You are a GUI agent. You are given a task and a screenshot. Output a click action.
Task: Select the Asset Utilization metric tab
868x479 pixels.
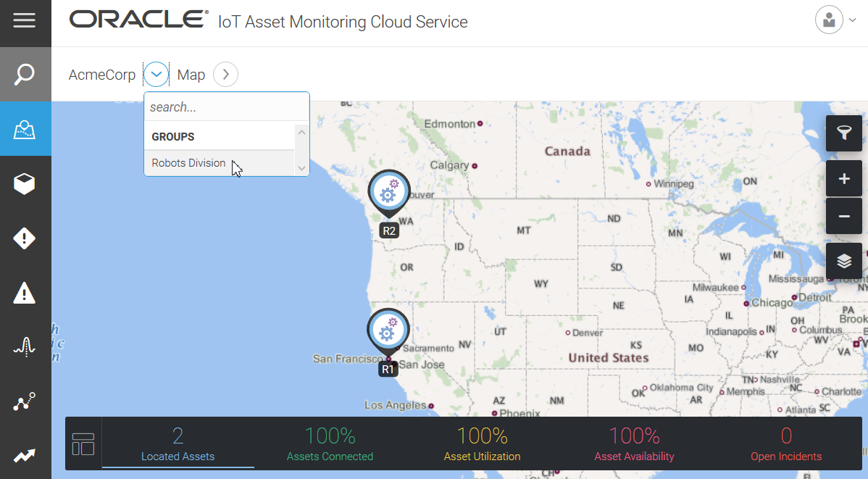click(x=482, y=444)
